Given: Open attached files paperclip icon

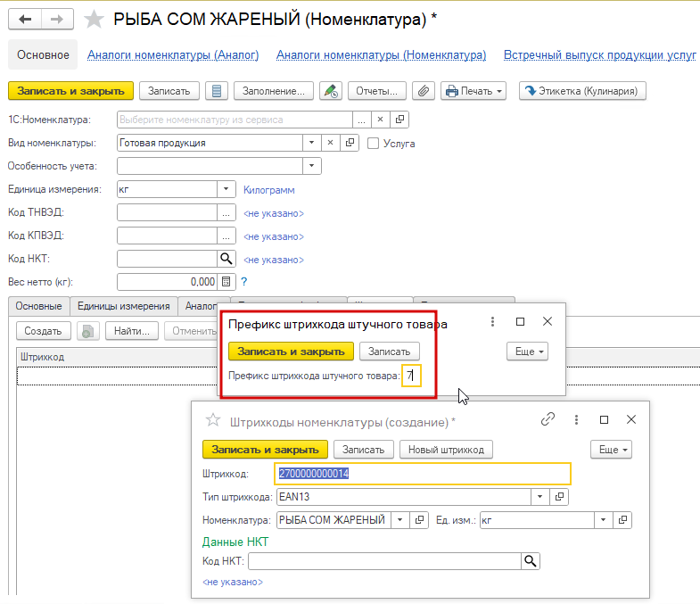Looking at the screenshot, I should pyautogui.click(x=424, y=91).
